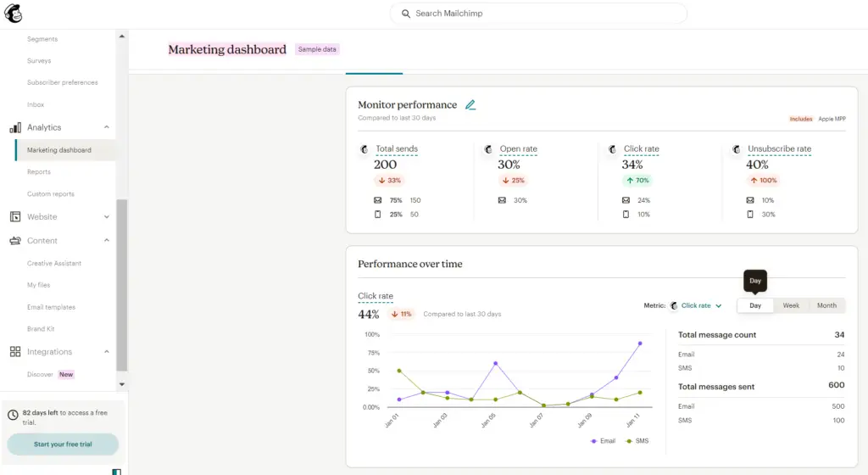This screenshot has width=868, height=475.
Task: Click the envelope icon under Open rate
Action: (502, 200)
